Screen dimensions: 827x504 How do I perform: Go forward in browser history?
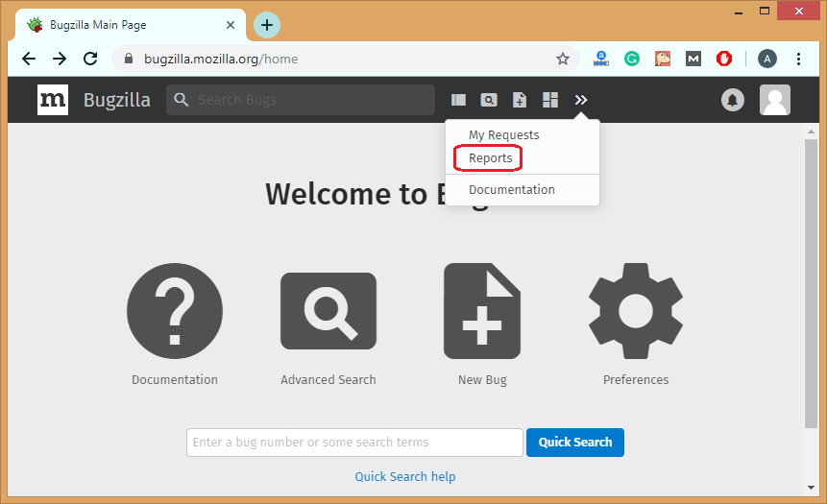click(60, 59)
